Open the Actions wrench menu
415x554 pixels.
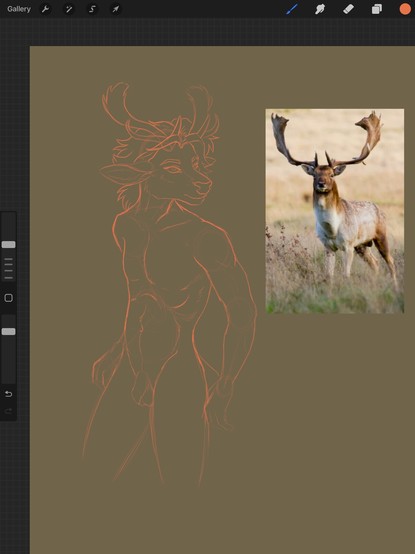[45, 9]
